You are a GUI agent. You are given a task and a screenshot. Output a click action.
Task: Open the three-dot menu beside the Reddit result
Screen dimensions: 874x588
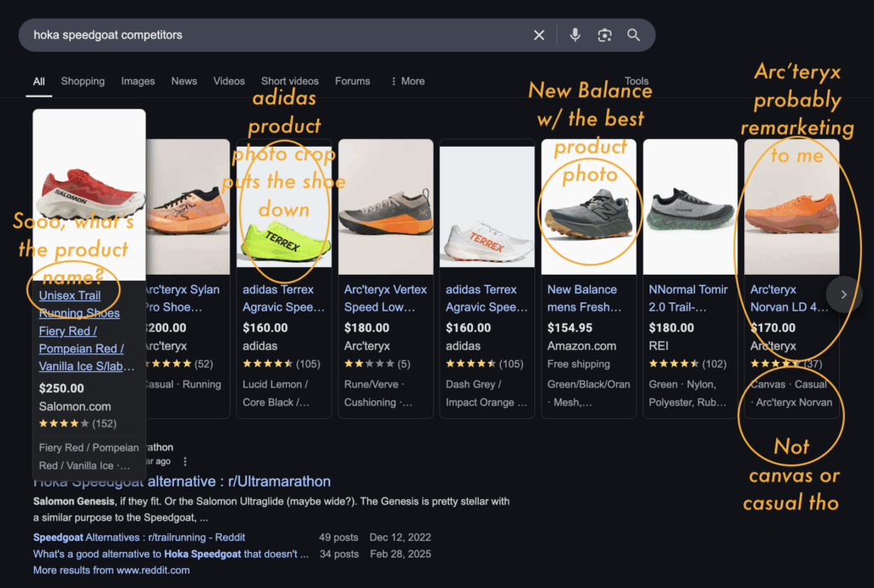coord(185,462)
